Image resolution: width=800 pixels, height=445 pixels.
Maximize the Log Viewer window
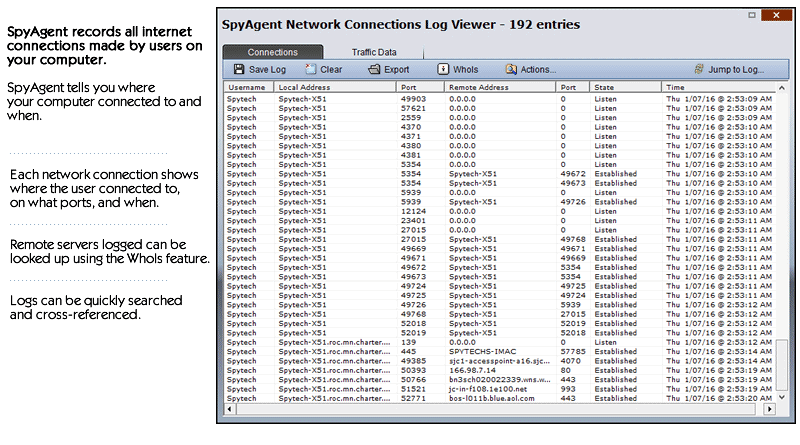tap(752, 15)
